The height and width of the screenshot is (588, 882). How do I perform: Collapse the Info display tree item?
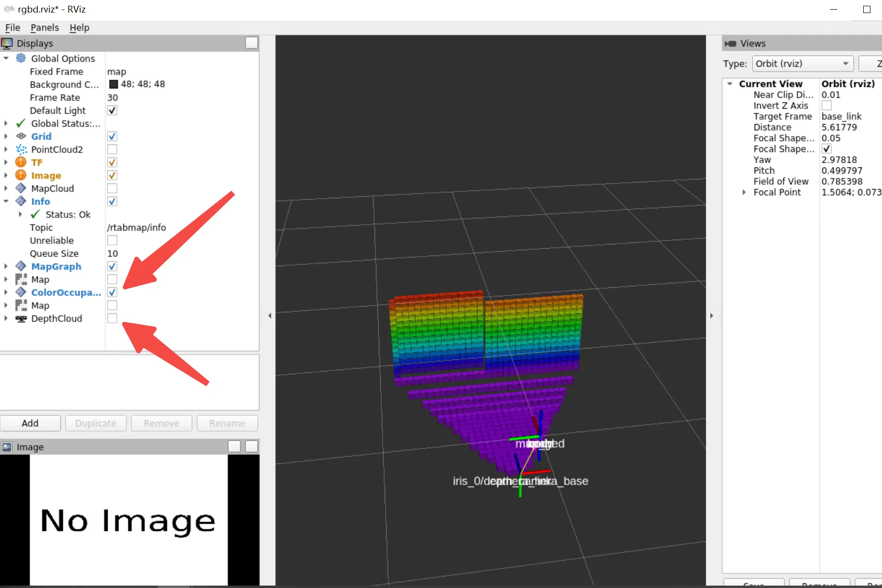6,201
